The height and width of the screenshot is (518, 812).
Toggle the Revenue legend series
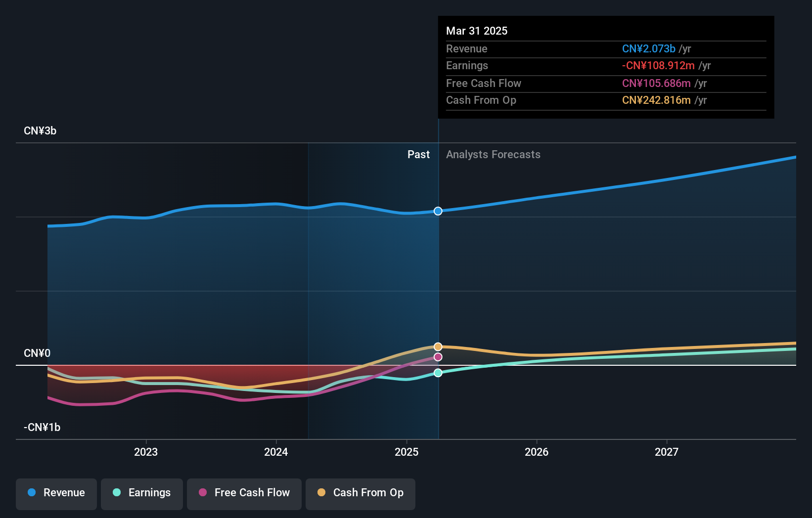point(56,494)
